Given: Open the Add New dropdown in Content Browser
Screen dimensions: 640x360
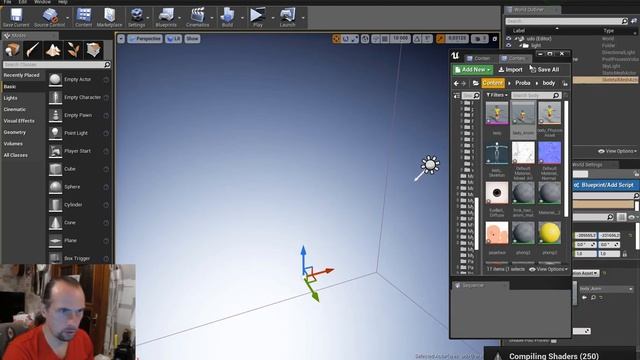Looking at the screenshot, I should tap(472, 70).
